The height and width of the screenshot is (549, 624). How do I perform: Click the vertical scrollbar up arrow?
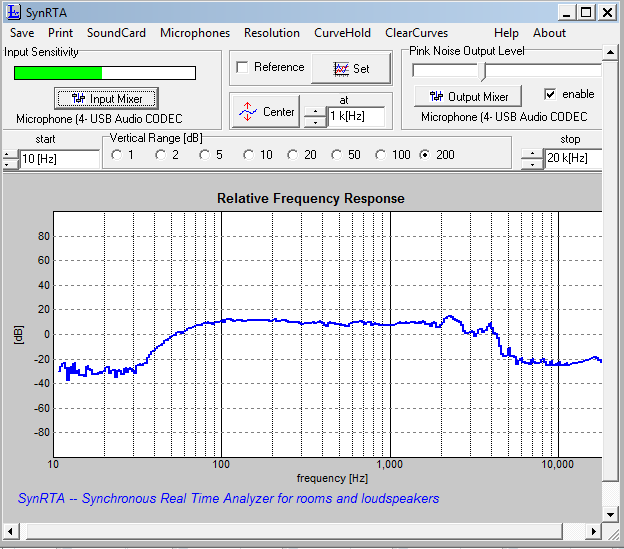(610, 52)
